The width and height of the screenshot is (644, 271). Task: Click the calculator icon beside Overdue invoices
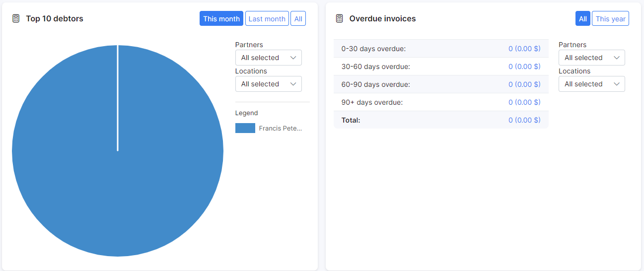point(340,19)
